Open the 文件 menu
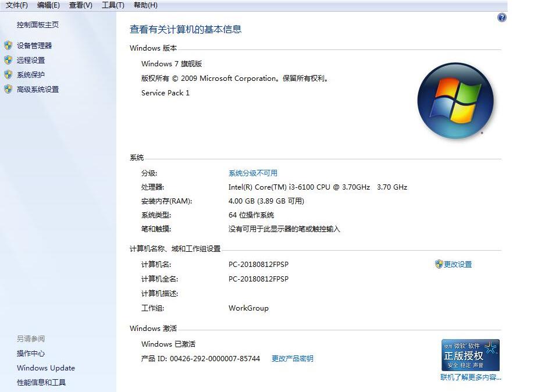 click(16, 5)
